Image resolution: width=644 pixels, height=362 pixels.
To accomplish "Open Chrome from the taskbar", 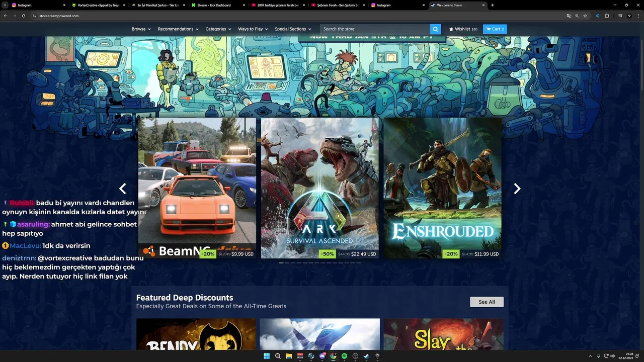I will click(333, 356).
